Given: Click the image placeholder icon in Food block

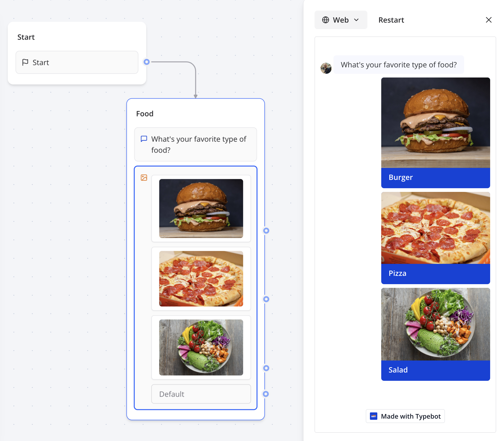Looking at the screenshot, I should point(144,177).
